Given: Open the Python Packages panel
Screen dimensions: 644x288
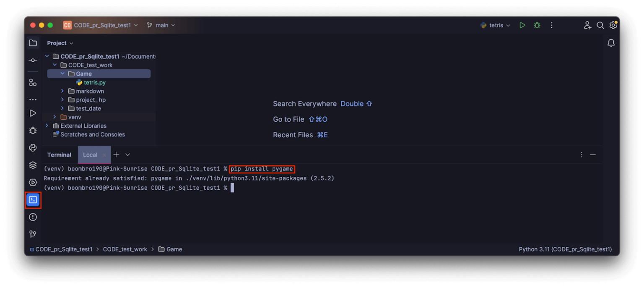Looking at the screenshot, I should pyautogui.click(x=33, y=148).
